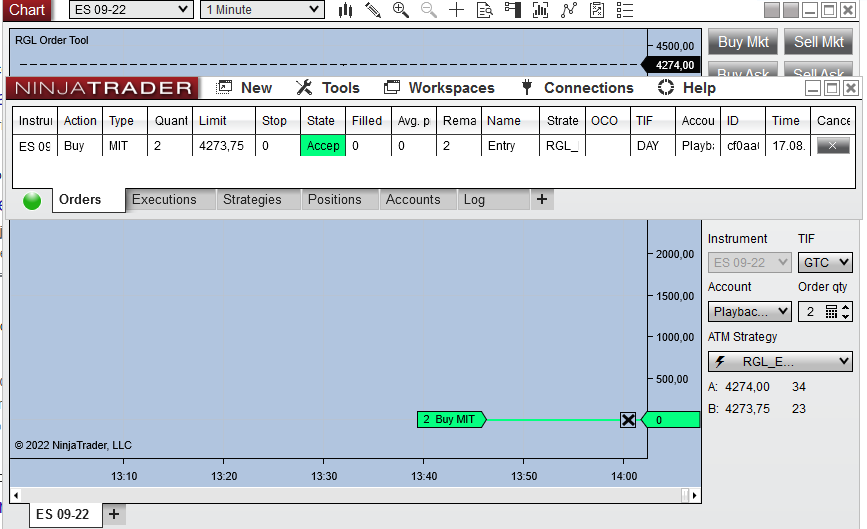Click the MIT order type cell
The width and height of the screenshot is (867, 529).
click(125, 146)
